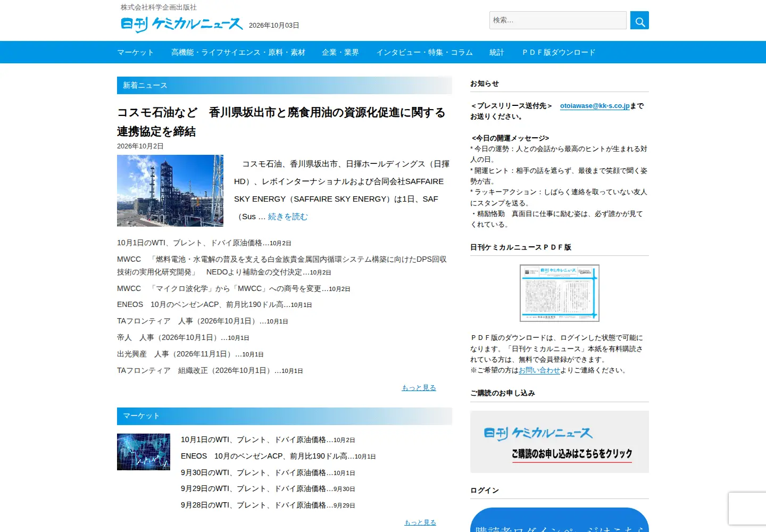The image size is (766, 532).
Task: Click もっと見る under マーケット section
Action: [420, 522]
